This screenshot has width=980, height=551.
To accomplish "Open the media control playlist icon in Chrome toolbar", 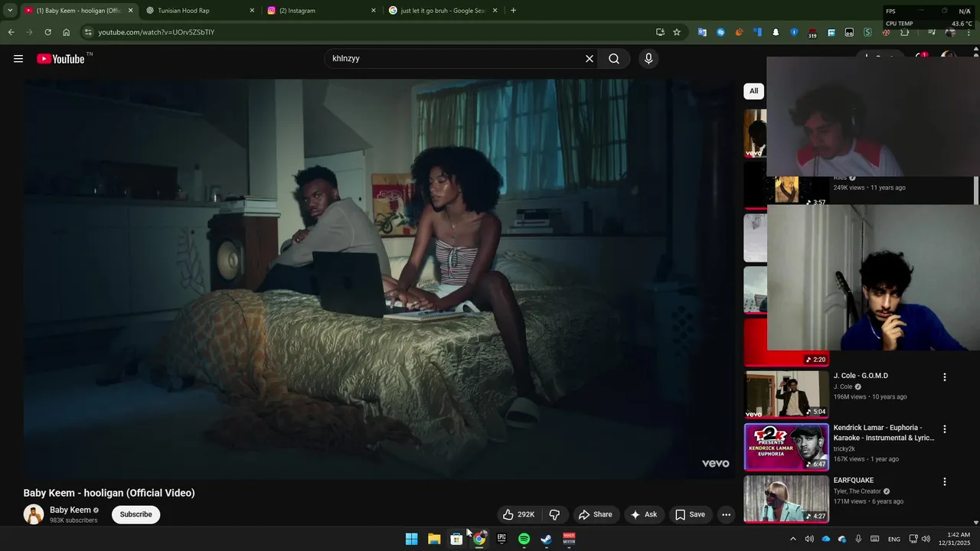I will point(932,32).
